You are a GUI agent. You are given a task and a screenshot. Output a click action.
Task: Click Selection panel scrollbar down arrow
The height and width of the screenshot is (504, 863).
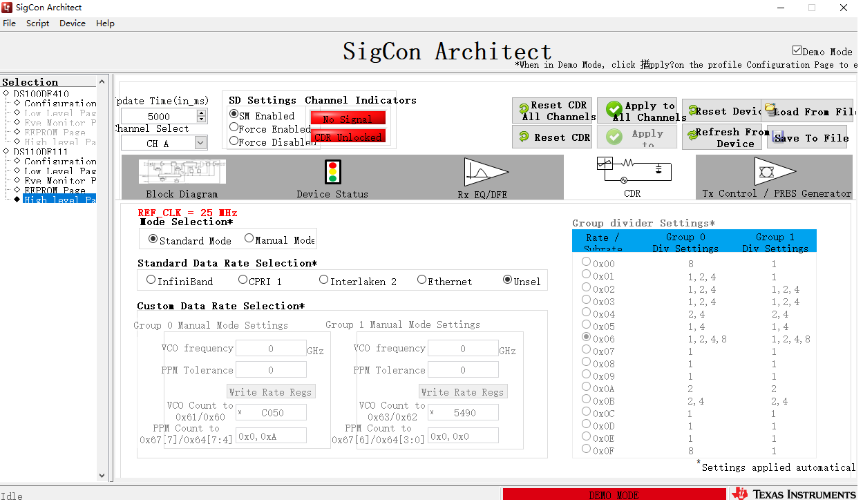(102, 476)
